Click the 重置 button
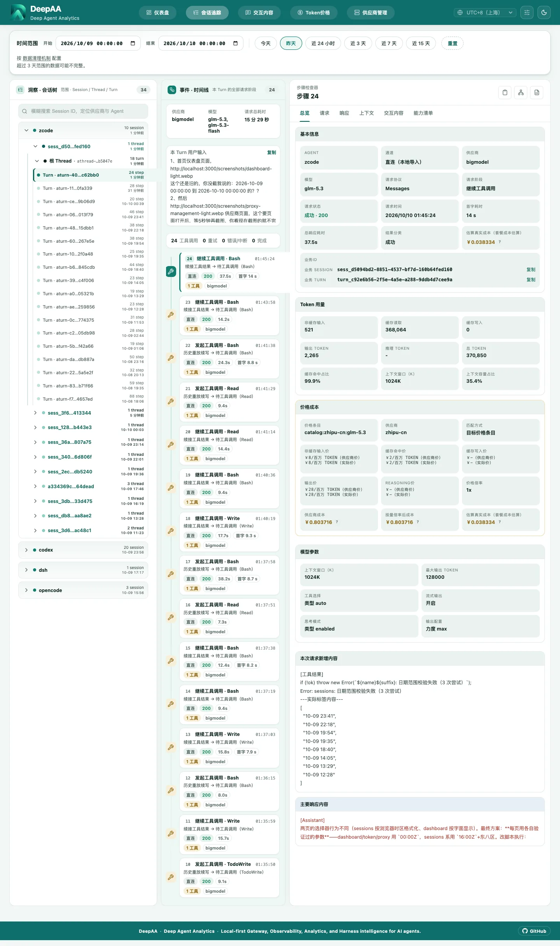This screenshot has height=946, width=560. 452,43
